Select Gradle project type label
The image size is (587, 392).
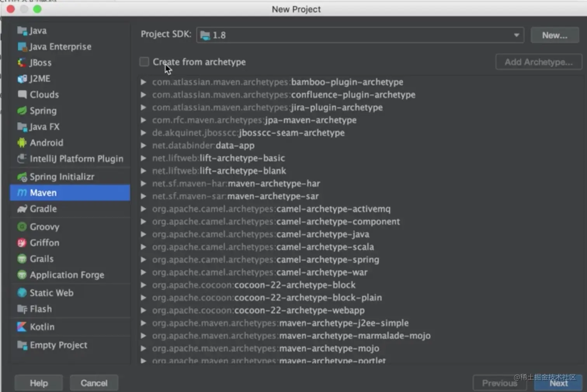[43, 209]
